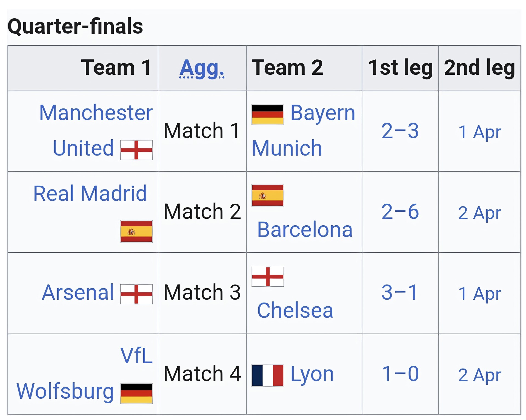Click the 2 Apr date for Match 4

click(479, 375)
